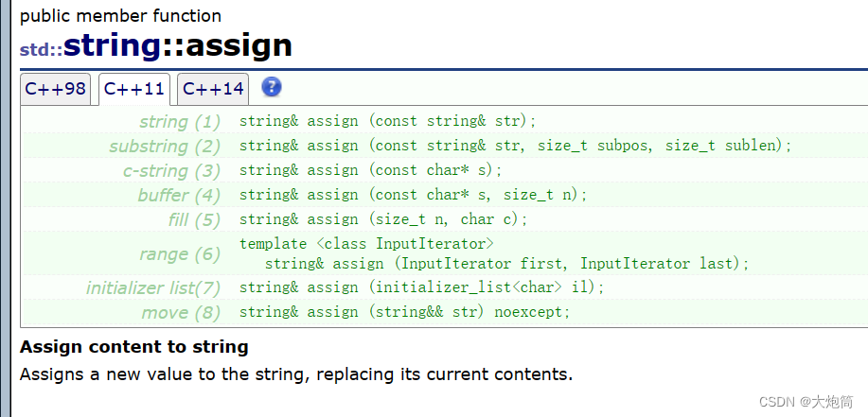Click the range (6) overload label
This screenshot has height=417, width=868.
[180, 253]
